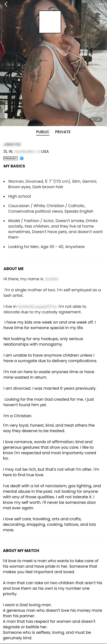Open the main profile photo
The image size is (107, 644).
pos(53,75)
